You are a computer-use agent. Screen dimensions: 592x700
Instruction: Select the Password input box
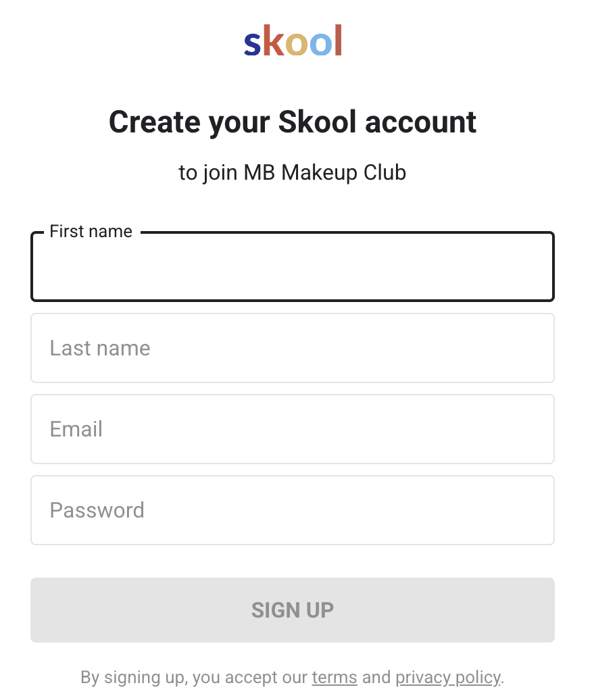point(293,510)
